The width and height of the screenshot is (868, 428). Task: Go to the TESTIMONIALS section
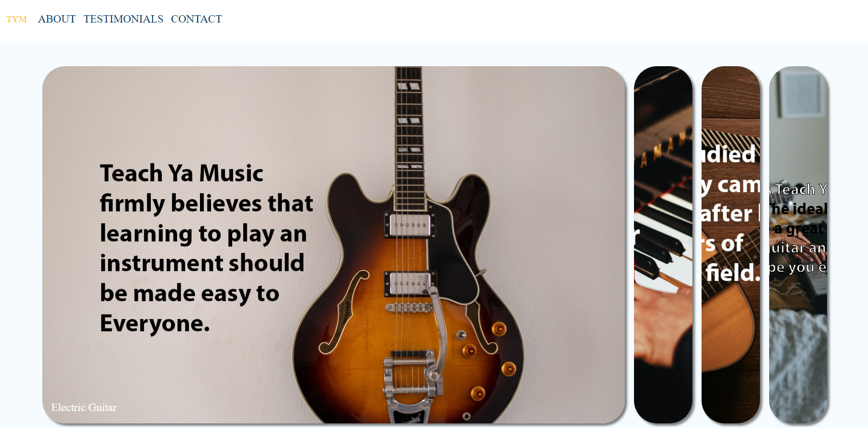pos(123,19)
